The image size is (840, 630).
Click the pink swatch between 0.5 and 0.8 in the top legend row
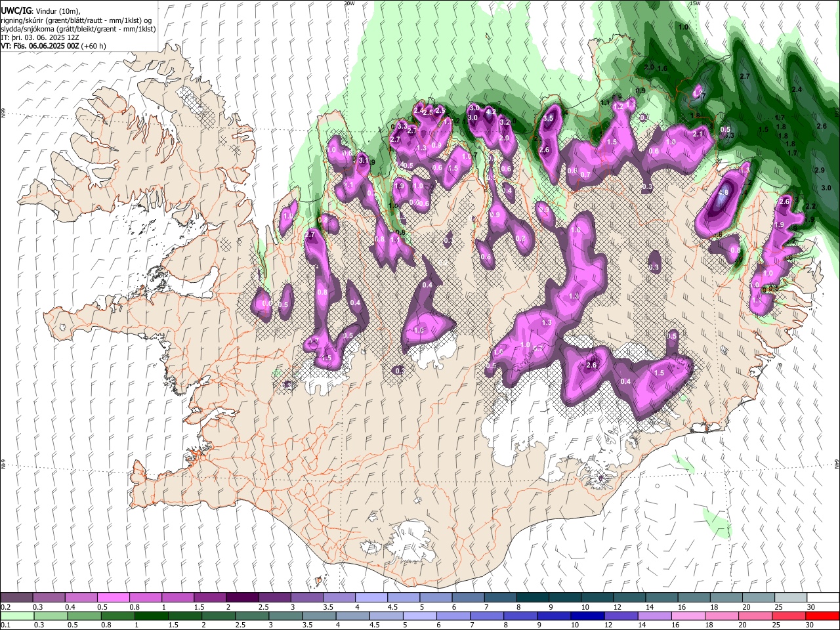click(113, 598)
